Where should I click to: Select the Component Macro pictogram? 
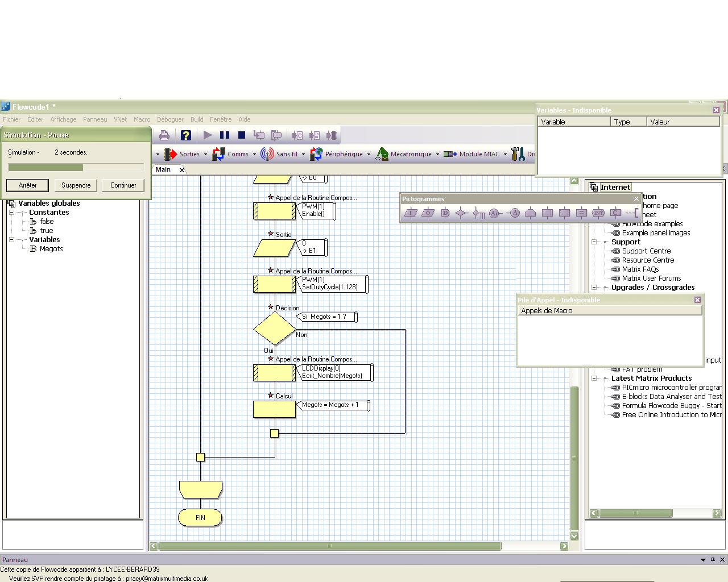click(564, 213)
